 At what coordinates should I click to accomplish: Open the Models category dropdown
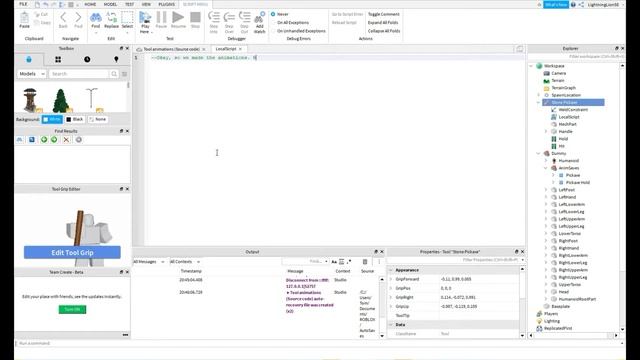point(31,74)
